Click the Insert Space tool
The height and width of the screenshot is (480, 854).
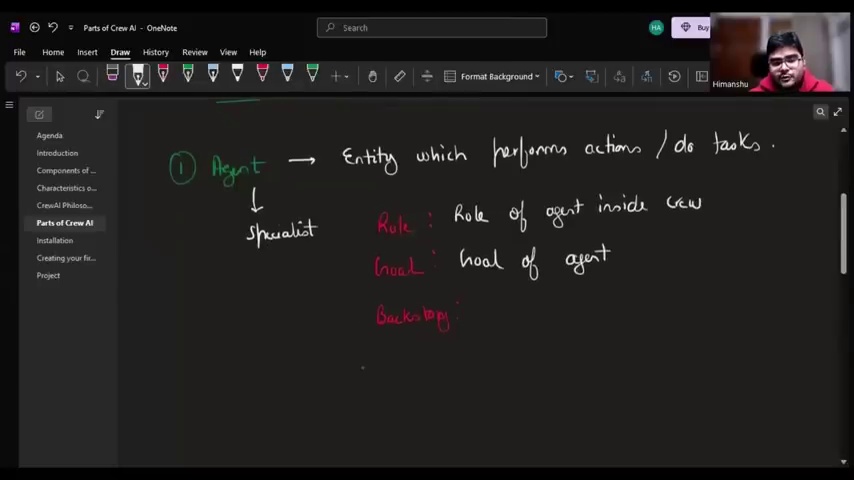[427, 77]
